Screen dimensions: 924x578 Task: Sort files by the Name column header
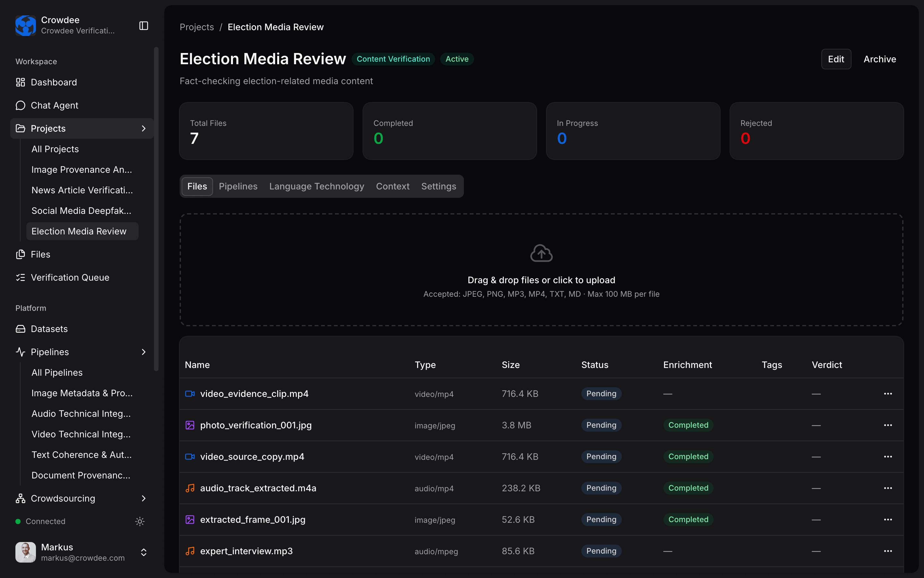(197, 365)
